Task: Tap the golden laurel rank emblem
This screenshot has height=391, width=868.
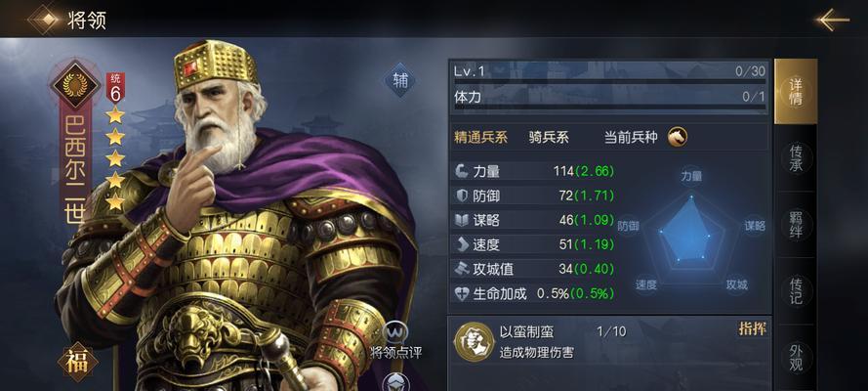Action: [x=75, y=85]
